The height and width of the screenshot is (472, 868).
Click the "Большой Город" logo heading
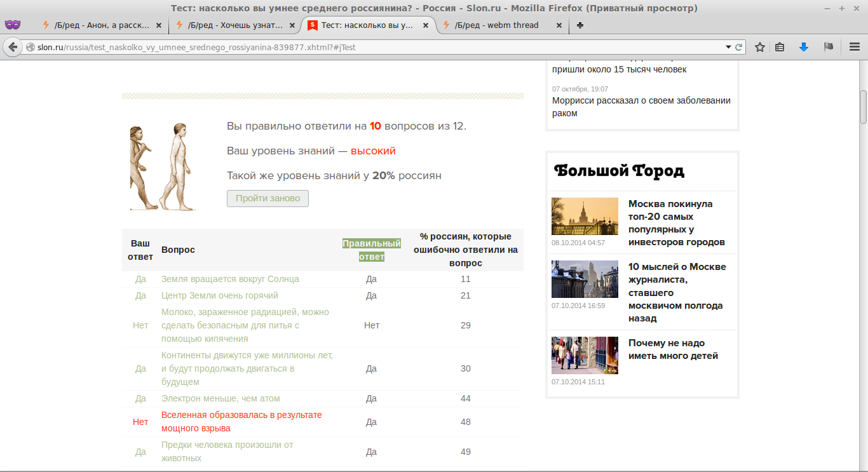tap(619, 171)
